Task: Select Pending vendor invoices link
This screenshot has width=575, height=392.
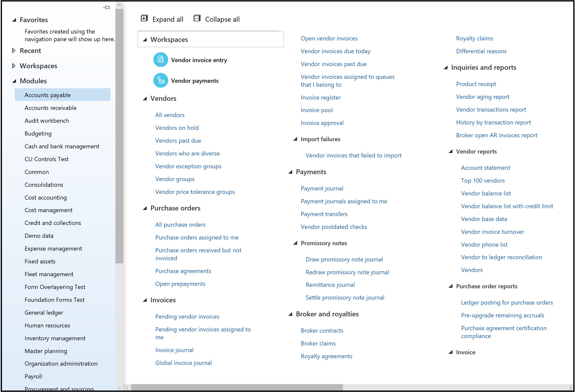Action: point(187,316)
